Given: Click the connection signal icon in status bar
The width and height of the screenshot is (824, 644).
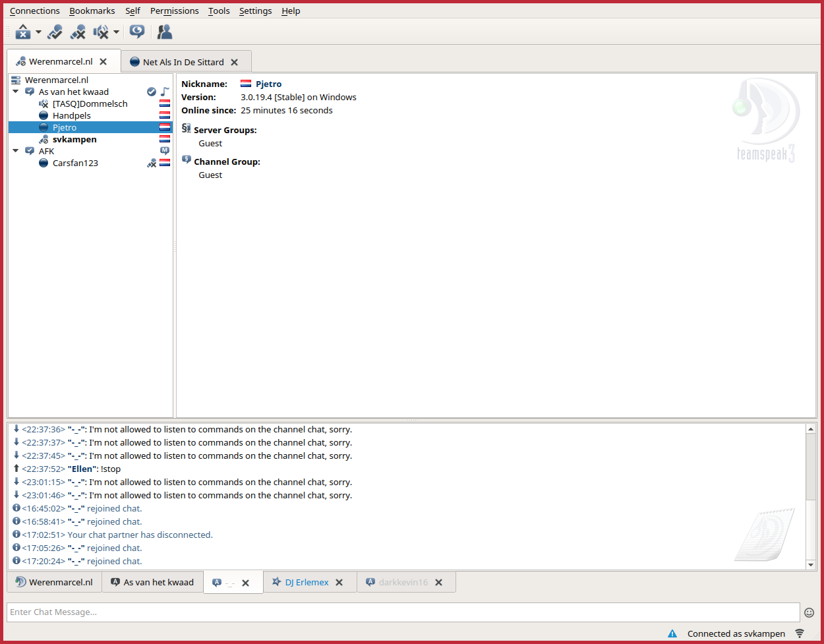Looking at the screenshot, I should (x=800, y=633).
